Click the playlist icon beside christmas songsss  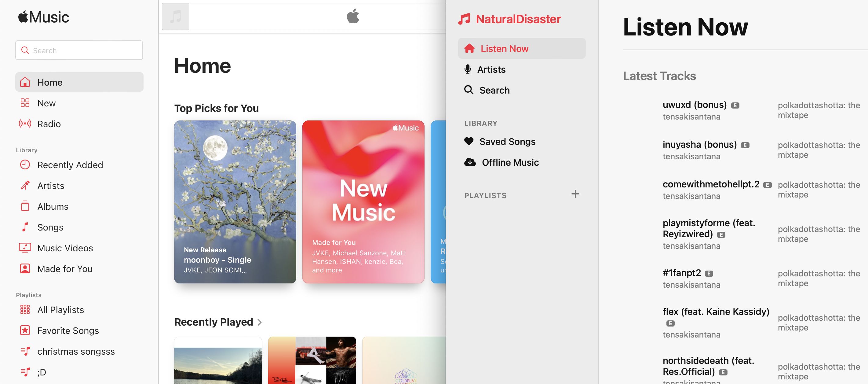pyautogui.click(x=25, y=351)
